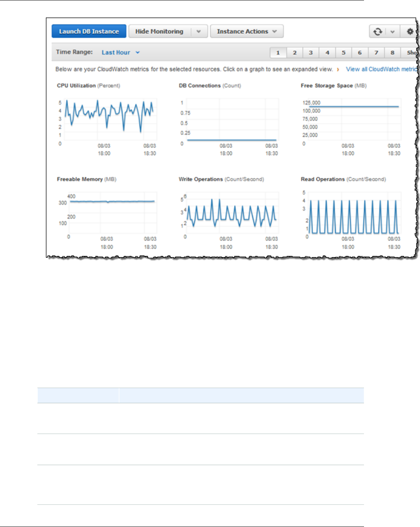Image resolution: width=420 pixels, height=527 pixels.
Task: Switch to page 2 tab
Action: coord(295,53)
